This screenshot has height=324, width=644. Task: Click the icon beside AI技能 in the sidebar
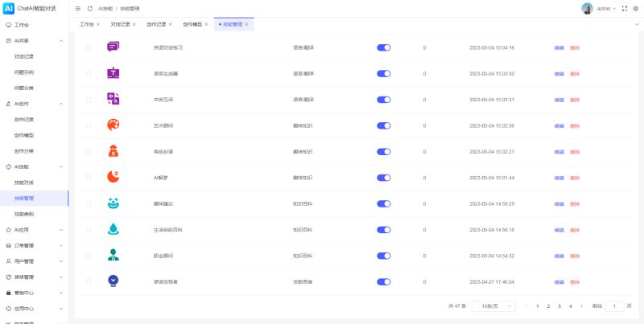click(8, 167)
